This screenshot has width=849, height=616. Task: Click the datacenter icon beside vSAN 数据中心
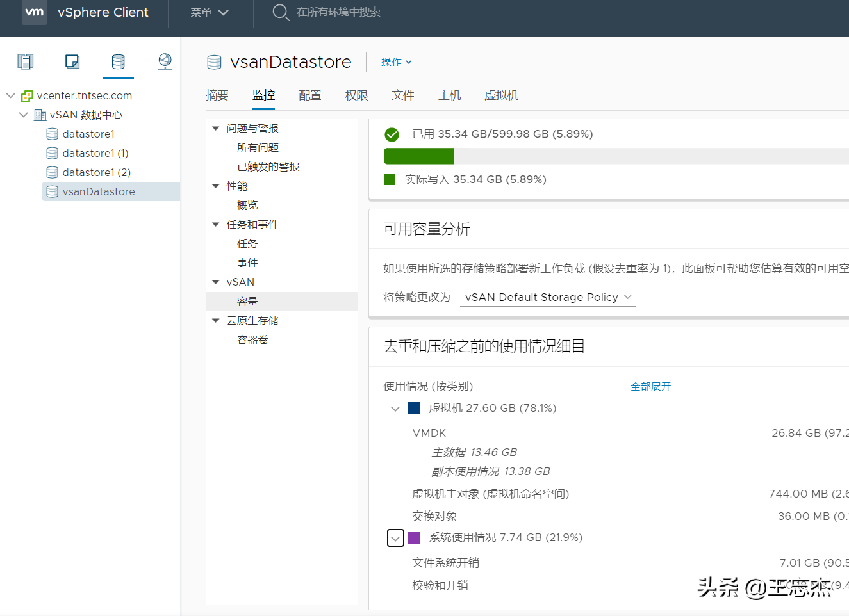40,115
